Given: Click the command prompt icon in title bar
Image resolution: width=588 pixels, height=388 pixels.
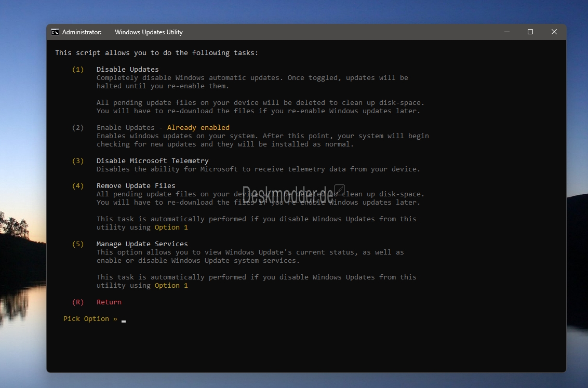Looking at the screenshot, I should click(x=55, y=32).
